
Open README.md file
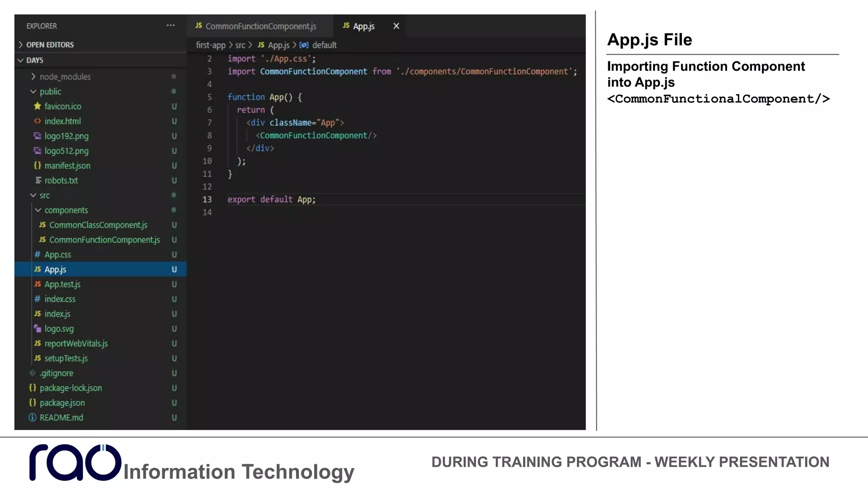[61, 417]
